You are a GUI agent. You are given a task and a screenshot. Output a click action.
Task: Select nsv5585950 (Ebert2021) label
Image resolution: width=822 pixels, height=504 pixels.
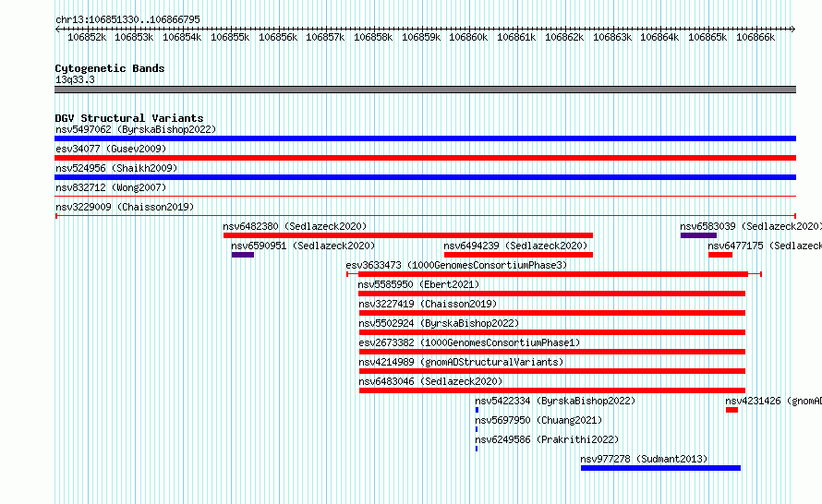click(x=419, y=284)
